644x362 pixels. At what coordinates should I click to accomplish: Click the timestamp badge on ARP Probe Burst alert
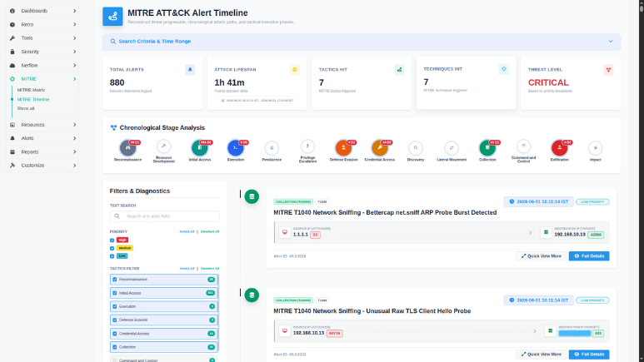(x=538, y=201)
